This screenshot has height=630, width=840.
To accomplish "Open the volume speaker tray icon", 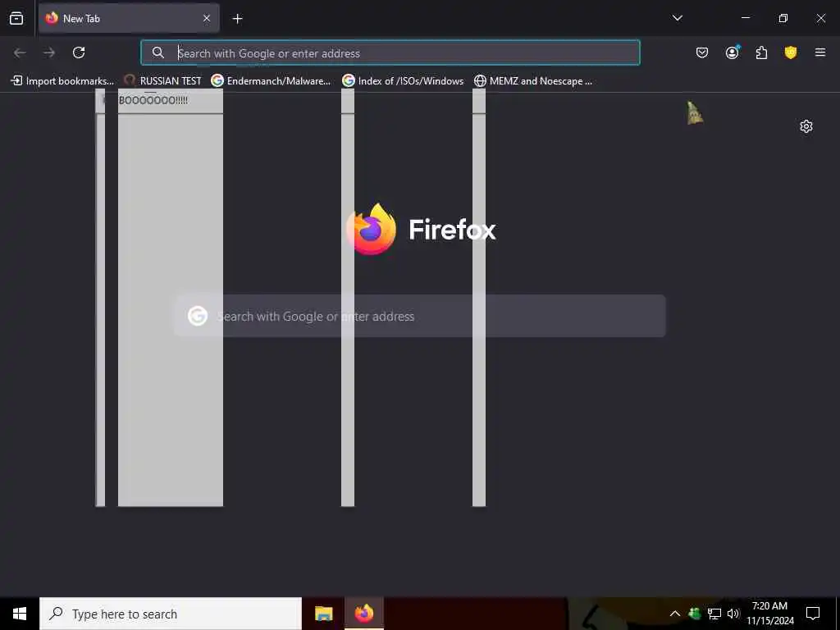I will [x=733, y=614].
